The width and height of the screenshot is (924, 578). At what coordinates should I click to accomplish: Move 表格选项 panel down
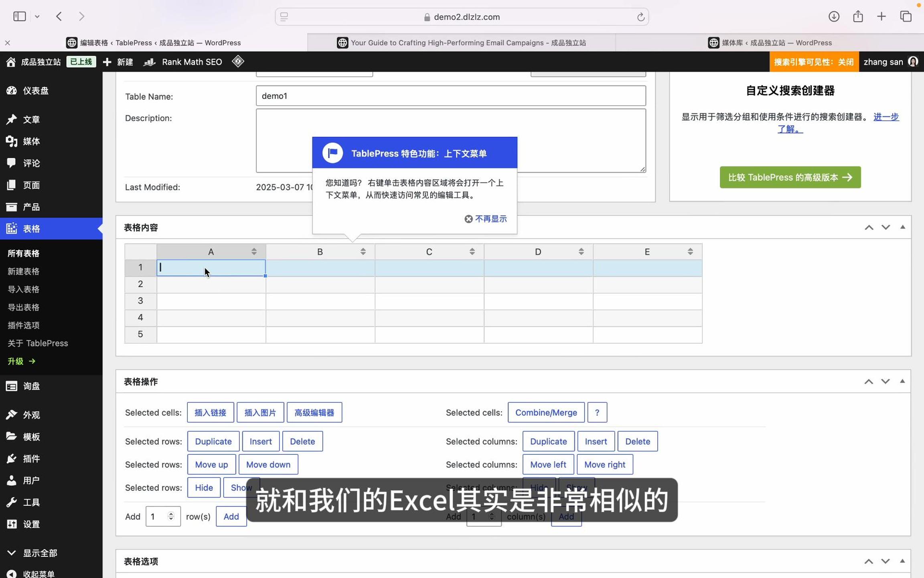tap(885, 561)
